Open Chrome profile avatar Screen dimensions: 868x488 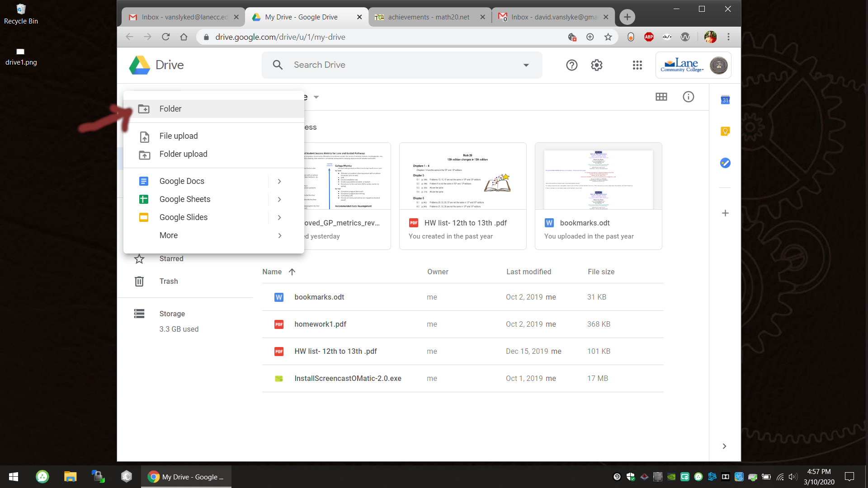coord(710,37)
